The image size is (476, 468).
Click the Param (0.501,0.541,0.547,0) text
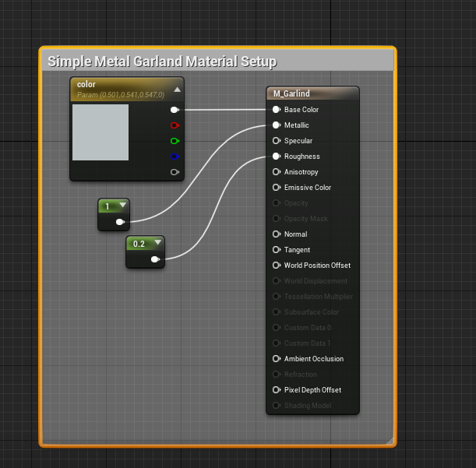tap(121, 95)
